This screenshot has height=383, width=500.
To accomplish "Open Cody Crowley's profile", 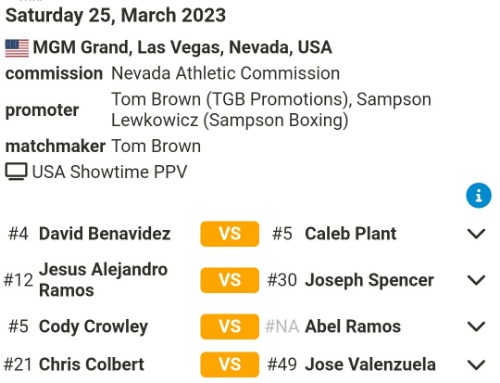I will pyautogui.click(x=93, y=327).
